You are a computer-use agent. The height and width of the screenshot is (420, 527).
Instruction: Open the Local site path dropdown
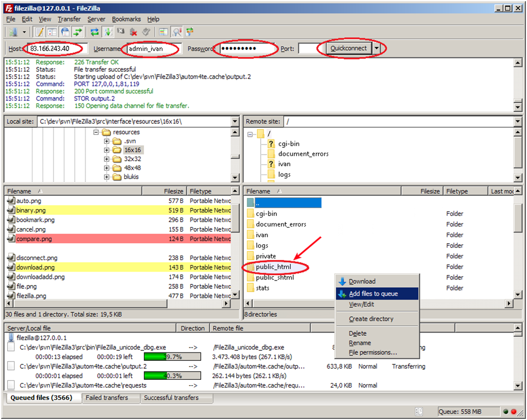[x=234, y=122]
